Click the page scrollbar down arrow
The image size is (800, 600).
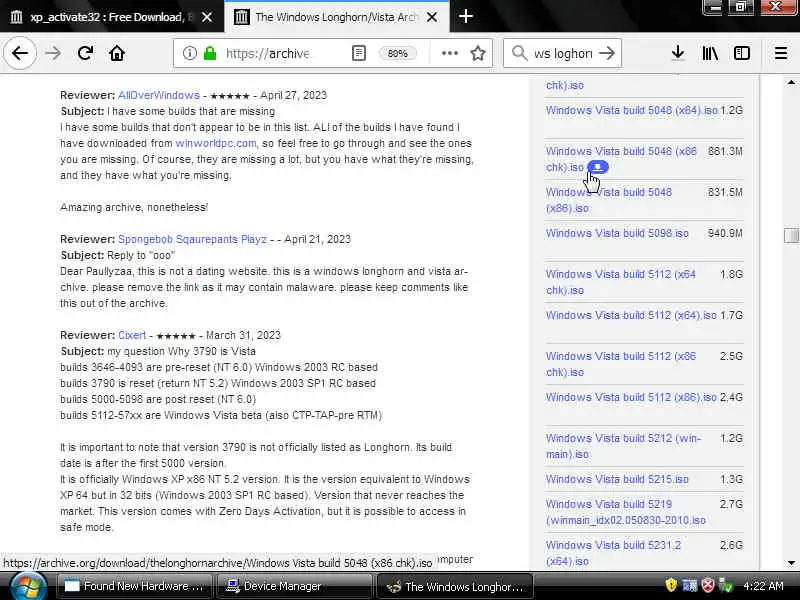[791, 563]
